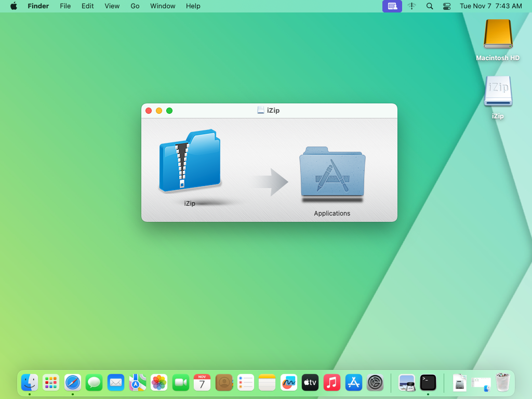532x399 pixels.
Task: Open Calendar from the Dock
Action: [202, 383]
